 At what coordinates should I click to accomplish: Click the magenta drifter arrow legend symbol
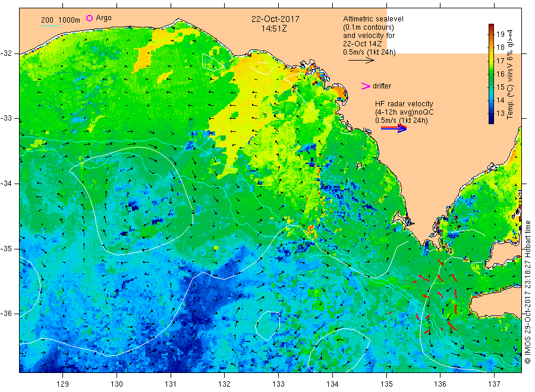coord(366,86)
